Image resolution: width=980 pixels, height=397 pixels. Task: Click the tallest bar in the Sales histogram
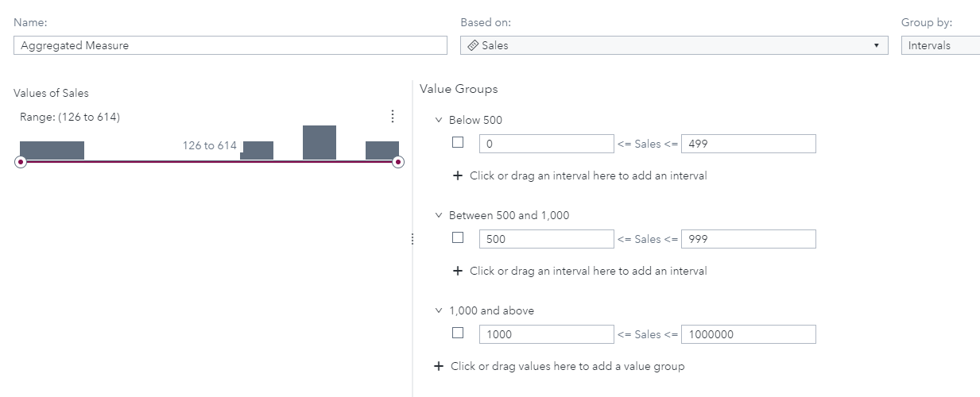320,142
